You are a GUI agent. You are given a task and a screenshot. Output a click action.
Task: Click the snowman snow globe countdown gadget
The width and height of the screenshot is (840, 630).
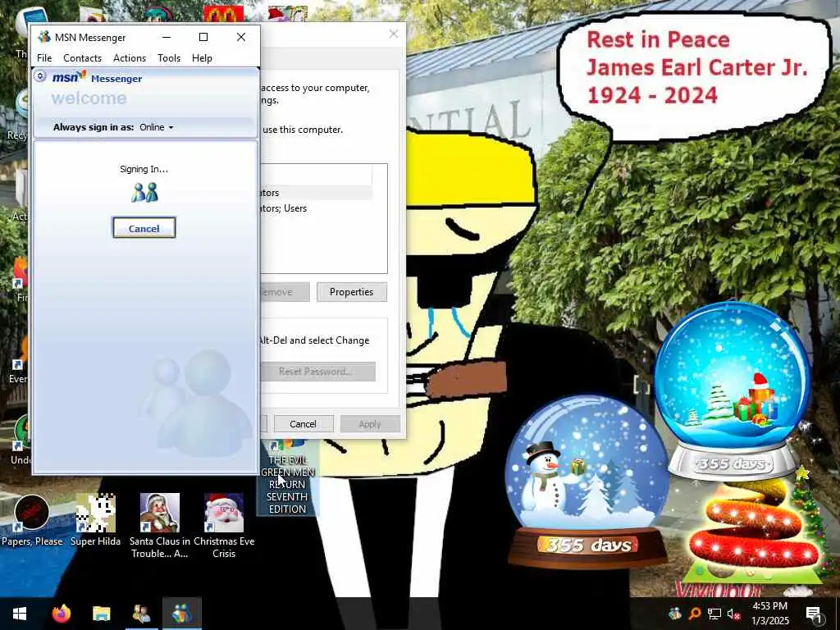(x=587, y=482)
